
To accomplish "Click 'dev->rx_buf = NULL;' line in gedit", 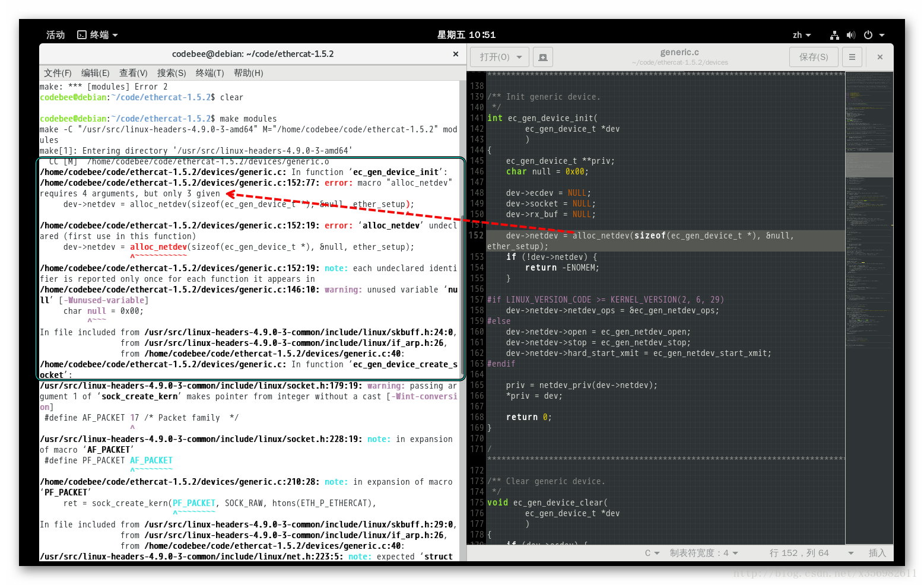I will tap(551, 214).
